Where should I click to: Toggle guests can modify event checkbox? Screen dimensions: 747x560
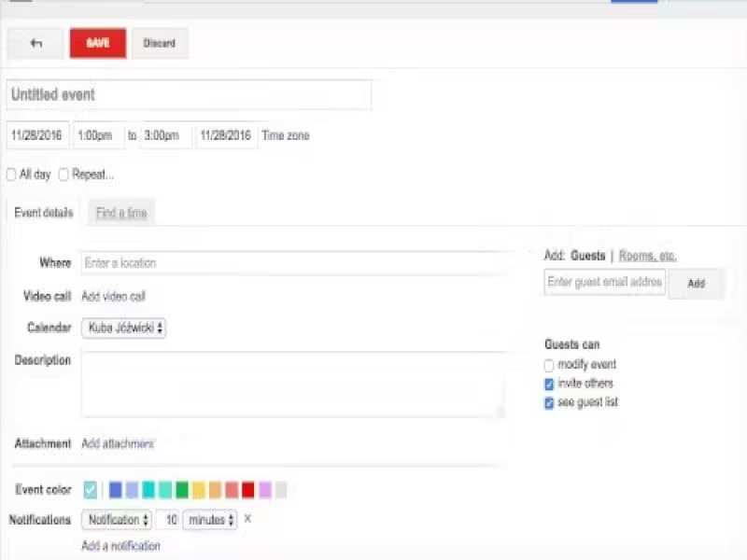pyautogui.click(x=549, y=365)
